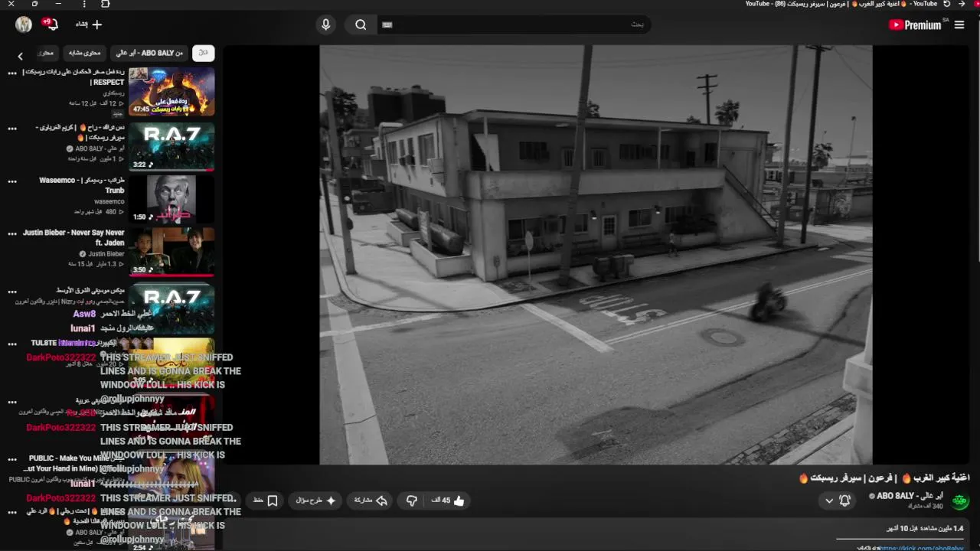Toggle channel notification bell
This screenshot has height=551, width=980.
tap(844, 500)
